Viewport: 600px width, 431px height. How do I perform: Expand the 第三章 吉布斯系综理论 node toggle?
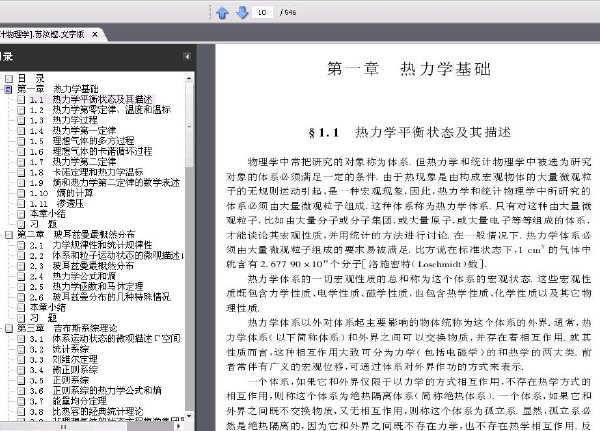(x=8, y=328)
